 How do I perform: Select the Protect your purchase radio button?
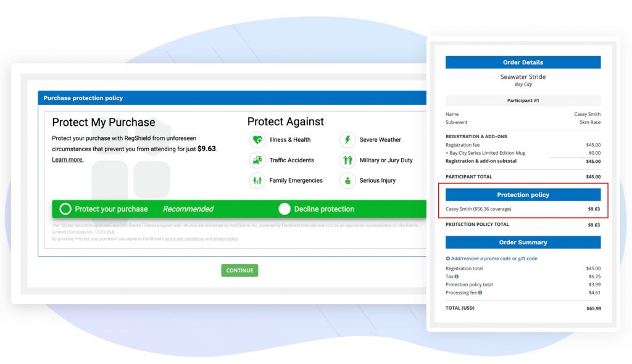tap(65, 209)
